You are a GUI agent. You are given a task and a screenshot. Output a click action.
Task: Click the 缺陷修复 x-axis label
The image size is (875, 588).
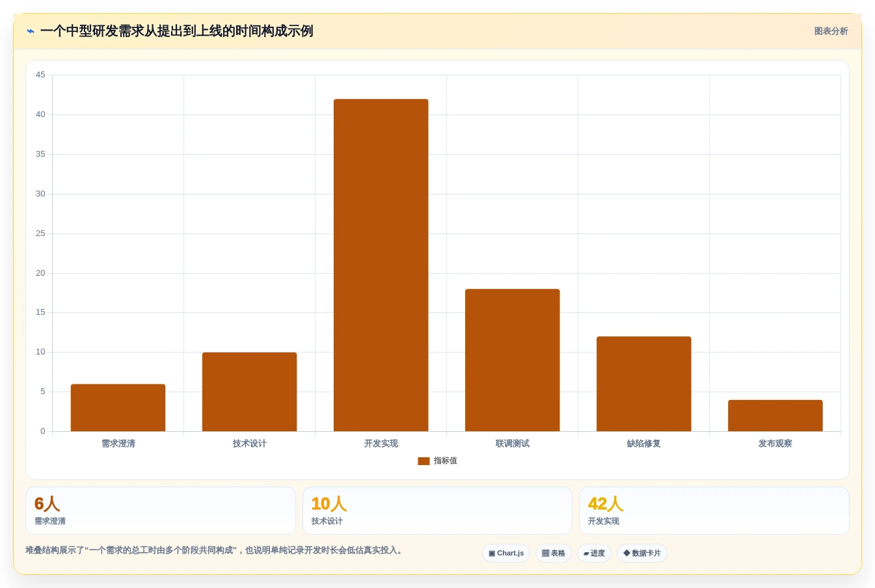(644, 444)
